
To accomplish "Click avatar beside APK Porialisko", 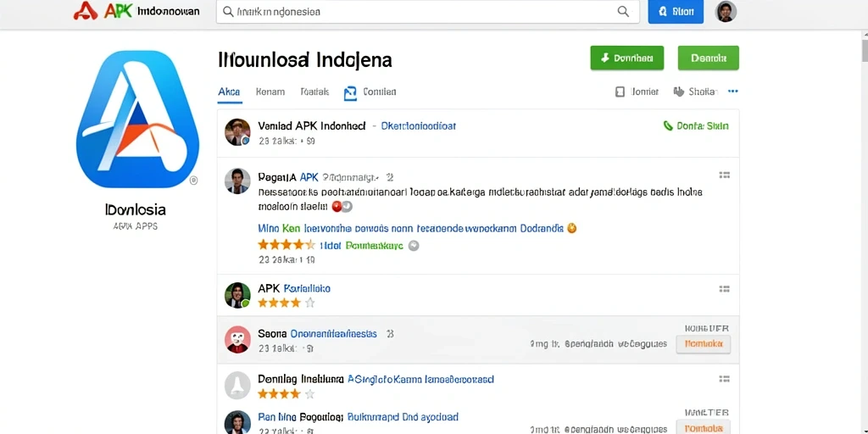I will tap(237, 295).
